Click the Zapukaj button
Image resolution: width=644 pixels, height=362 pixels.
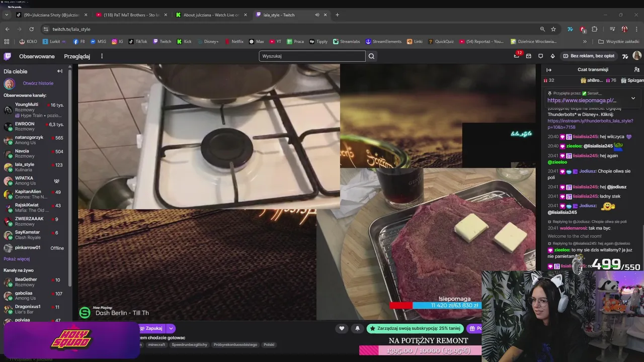pyautogui.click(x=150, y=328)
